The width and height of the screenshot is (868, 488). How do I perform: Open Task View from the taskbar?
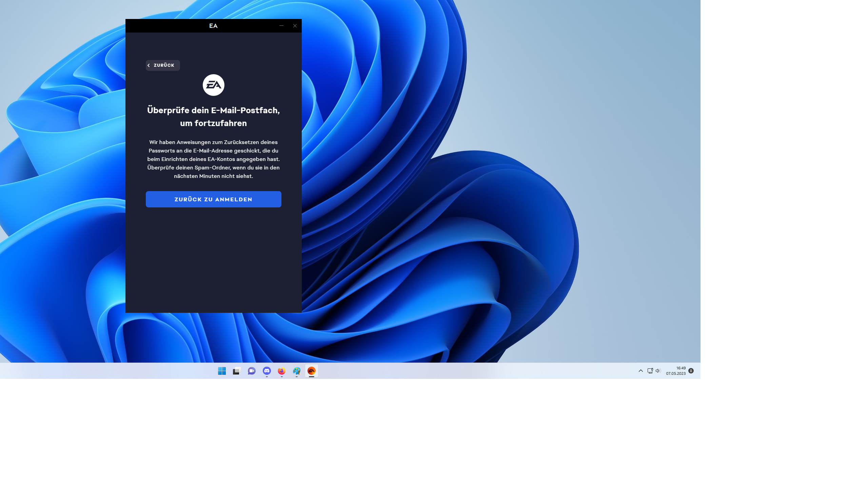coord(236,371)
